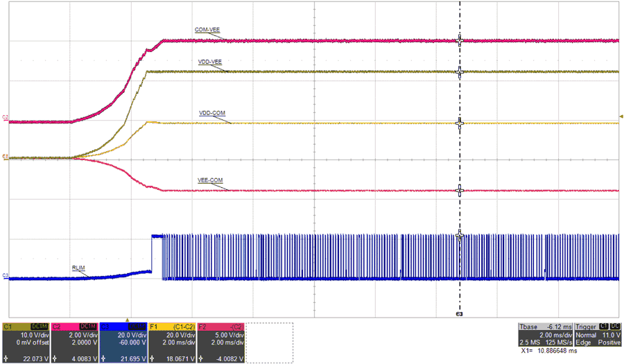
Task: Click the X1= 10.886648 ms cursor readout
Action: 549,352
